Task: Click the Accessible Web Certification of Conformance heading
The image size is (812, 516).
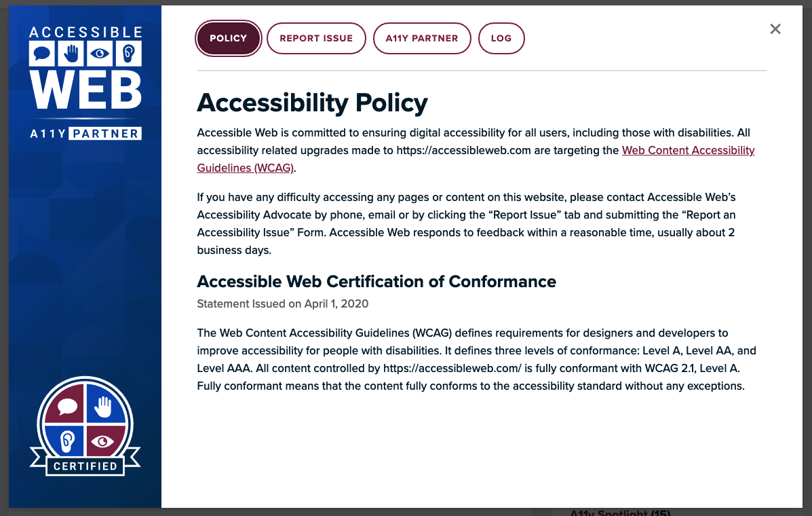Action: [376, 281]
